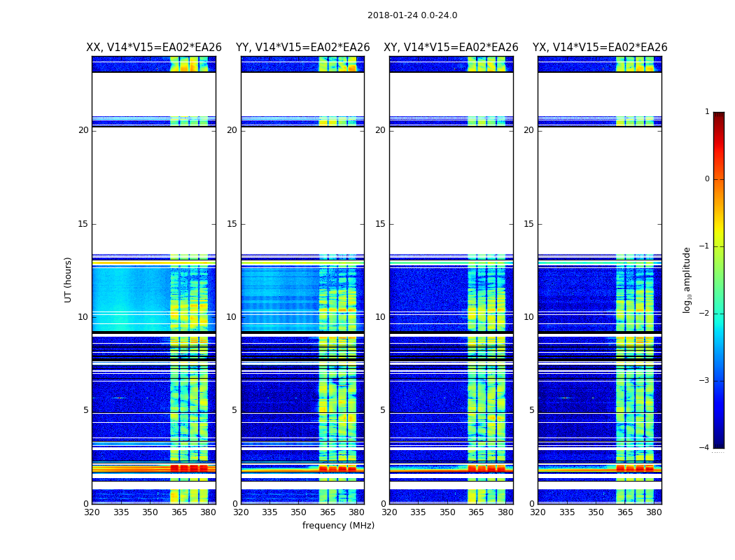Select the YY, V14*V15=EA02*EA26 panel title

coord(303,48)
